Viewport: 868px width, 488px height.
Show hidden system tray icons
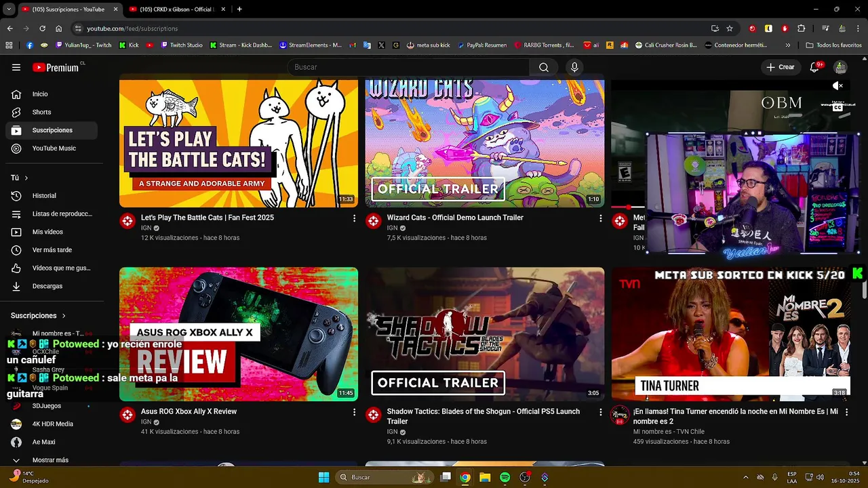click(746, 477)
